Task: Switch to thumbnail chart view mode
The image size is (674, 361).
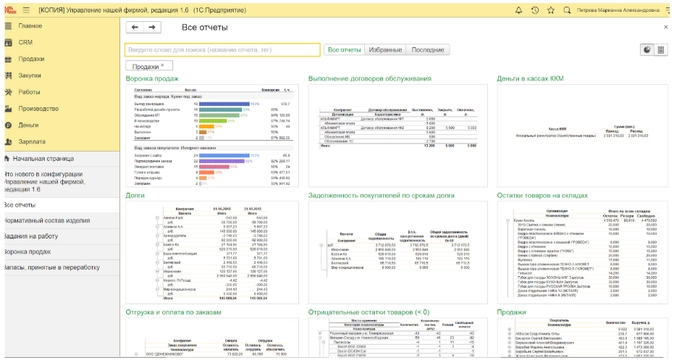Action: [x=647, y=50]
